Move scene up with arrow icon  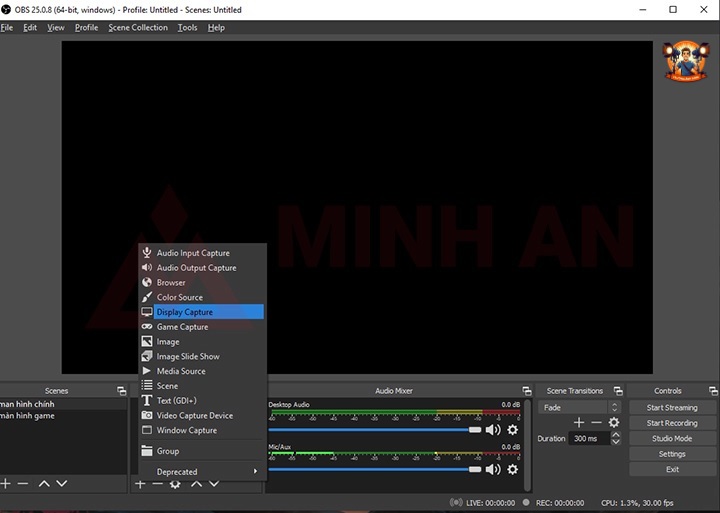click(44, 484)
